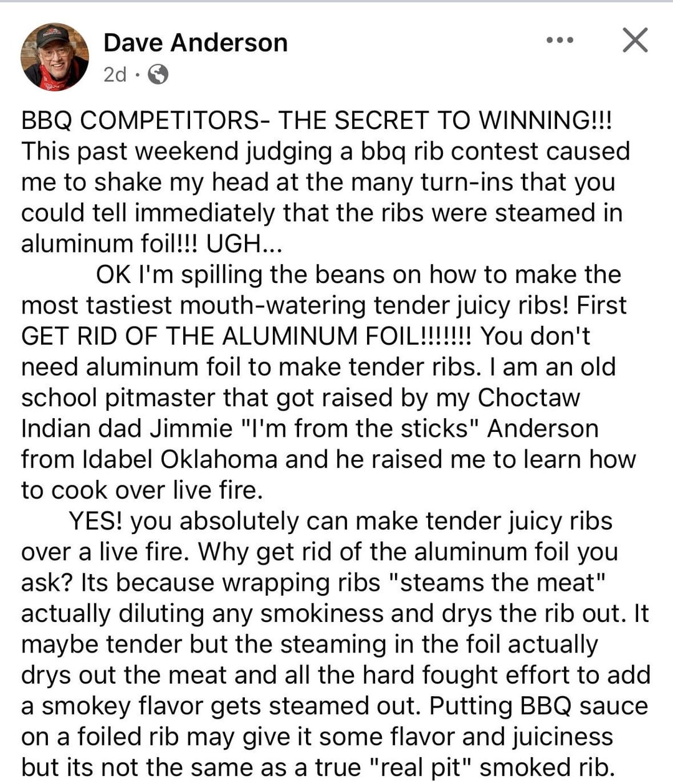This screenshot has height=784, width=673.
Task: Tap the Idabel Oklahoma text in the post
Action: pyautogui.click(x=179, y=459)
